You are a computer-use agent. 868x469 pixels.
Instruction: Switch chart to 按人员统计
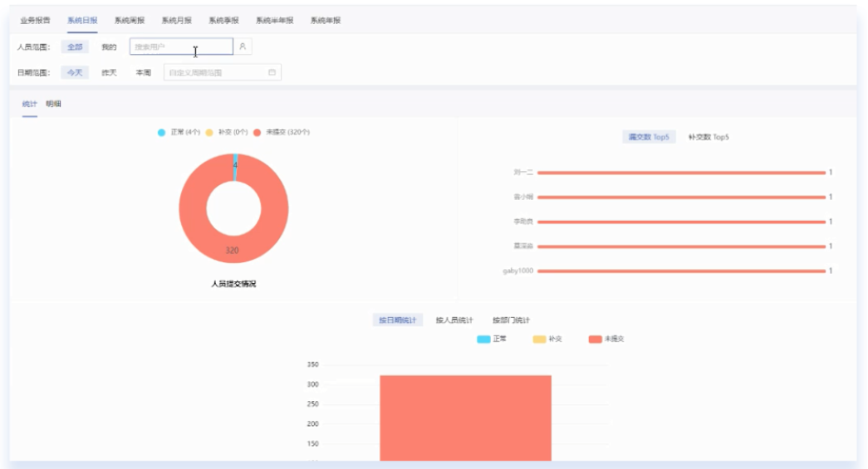(x=454, y=320)
